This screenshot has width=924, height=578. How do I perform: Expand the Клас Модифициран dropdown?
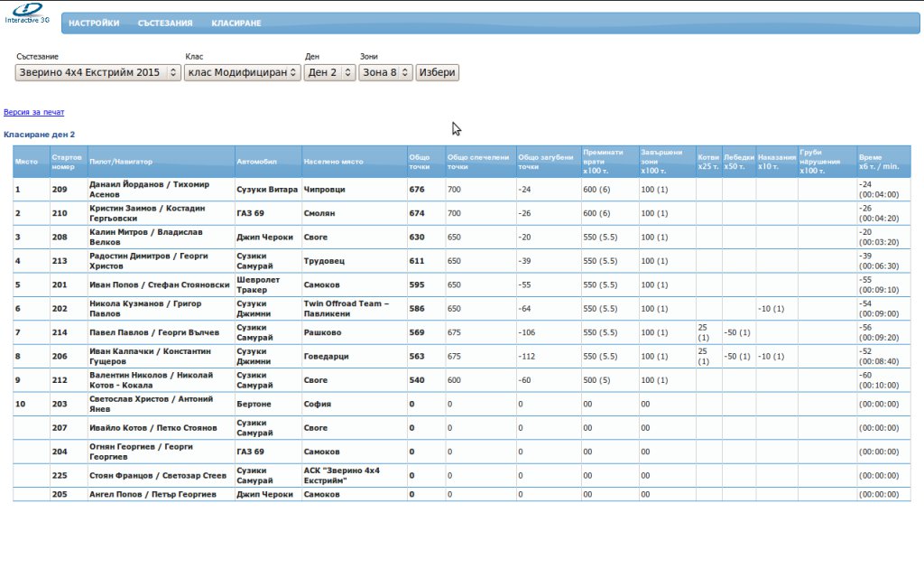pyautogui.click(x=243, y=72)
